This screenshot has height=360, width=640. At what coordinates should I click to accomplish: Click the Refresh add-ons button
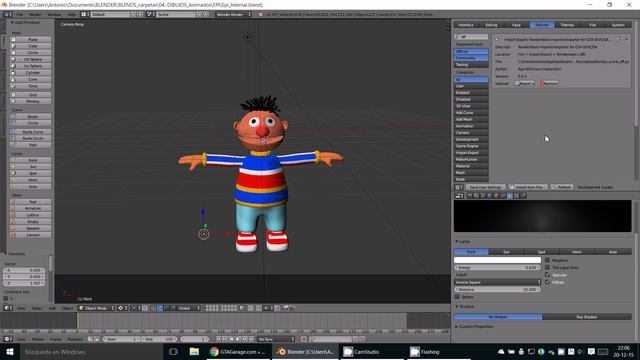coord(562,187)
